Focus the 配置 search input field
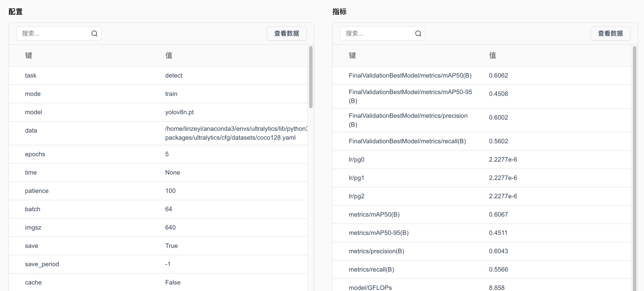This screenshot has width=644, height=291. (x=59, y=34)
